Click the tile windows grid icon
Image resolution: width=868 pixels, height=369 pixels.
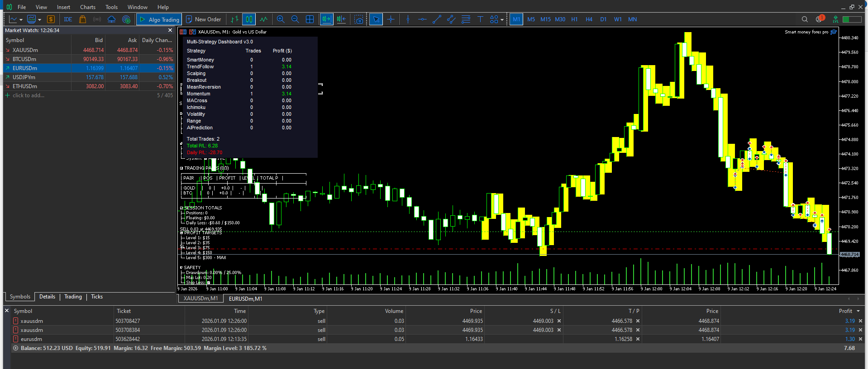click(310, 19)
